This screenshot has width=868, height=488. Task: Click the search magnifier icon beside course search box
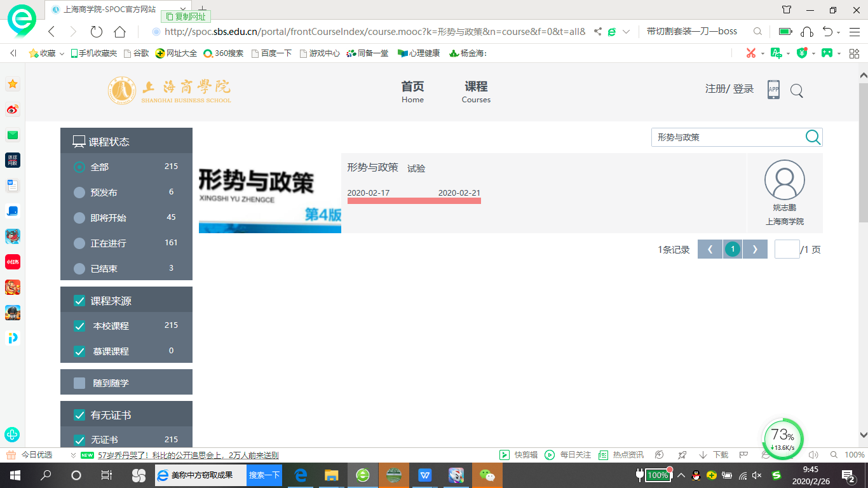(812, 137)
